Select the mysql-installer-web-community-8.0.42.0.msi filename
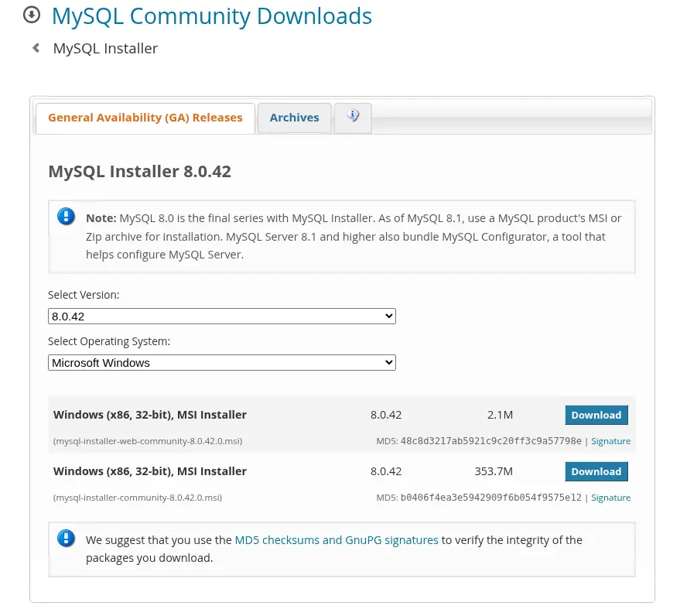 tap(148, 440)
